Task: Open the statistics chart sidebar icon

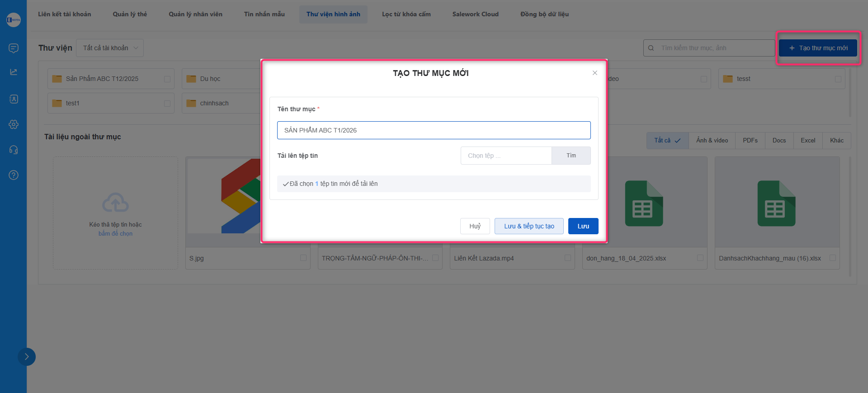Action: pyautogui.click(x=14, y=72)
